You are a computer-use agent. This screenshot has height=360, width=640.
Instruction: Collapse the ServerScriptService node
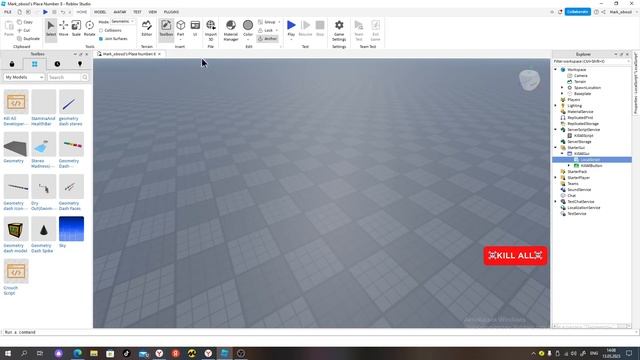coord(556,130)
